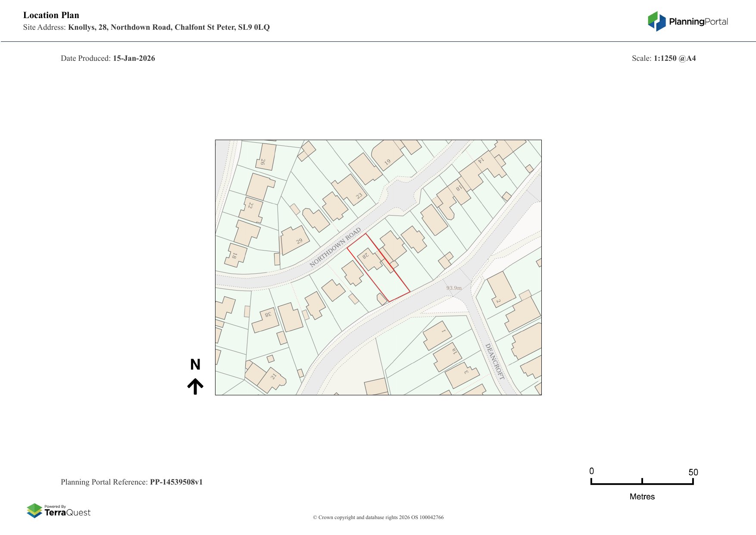Click the date produced 15-Jan-2026
Viewport: 756px width, 535px height.
(134, 58)
